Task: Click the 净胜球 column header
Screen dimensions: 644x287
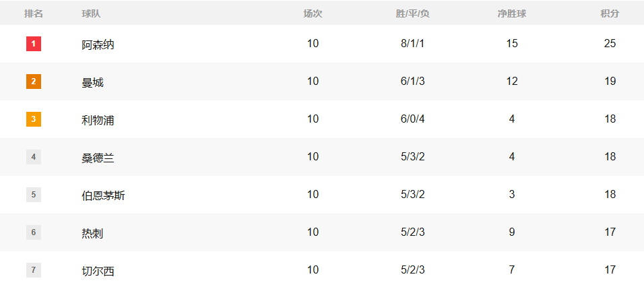Action: click(511, 13)
